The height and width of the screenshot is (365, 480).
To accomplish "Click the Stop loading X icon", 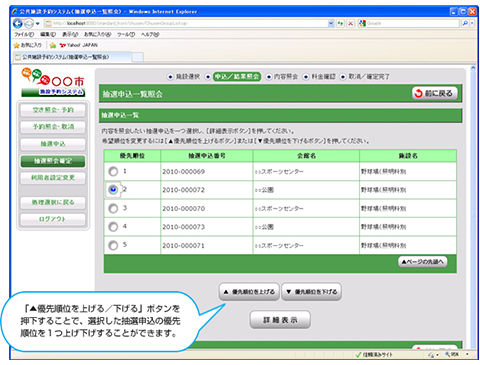I will tap(350, 23).
